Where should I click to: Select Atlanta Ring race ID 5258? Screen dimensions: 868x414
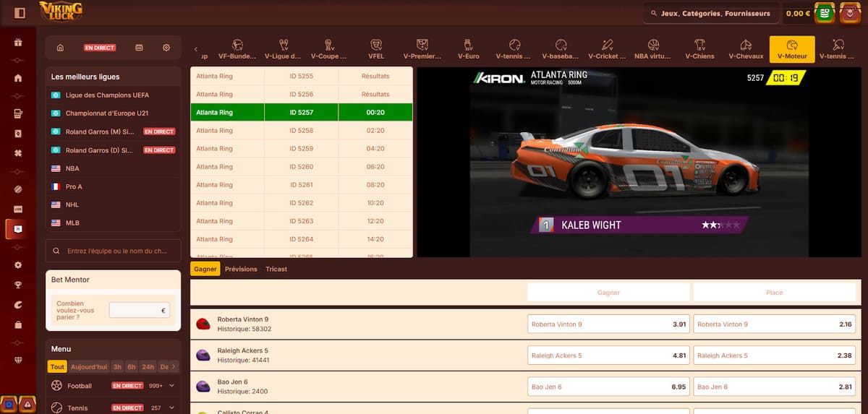(302, 131)
